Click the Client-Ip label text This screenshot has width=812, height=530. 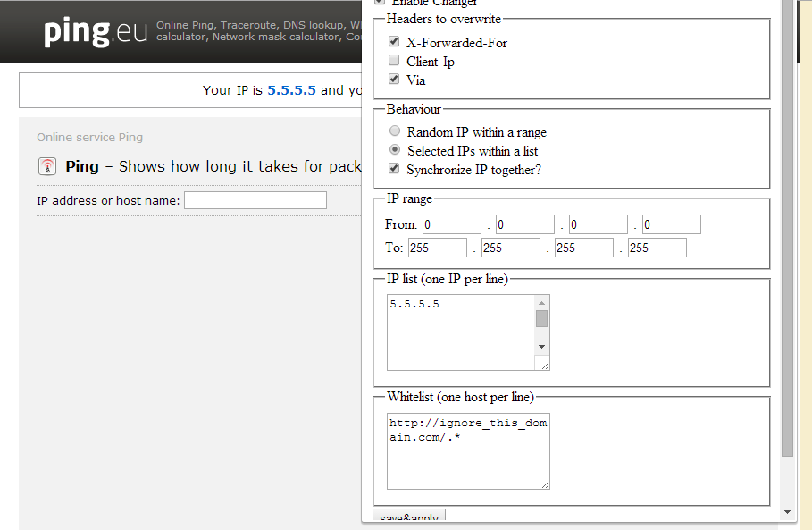pyautogui.click(x=431, y=62)
